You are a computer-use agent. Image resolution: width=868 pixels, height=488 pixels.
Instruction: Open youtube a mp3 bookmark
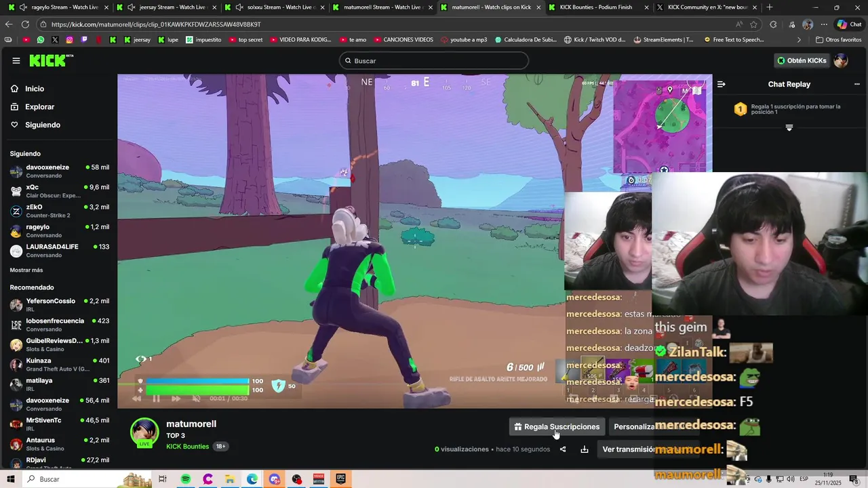pyautogui.click(x=464, y=40)
